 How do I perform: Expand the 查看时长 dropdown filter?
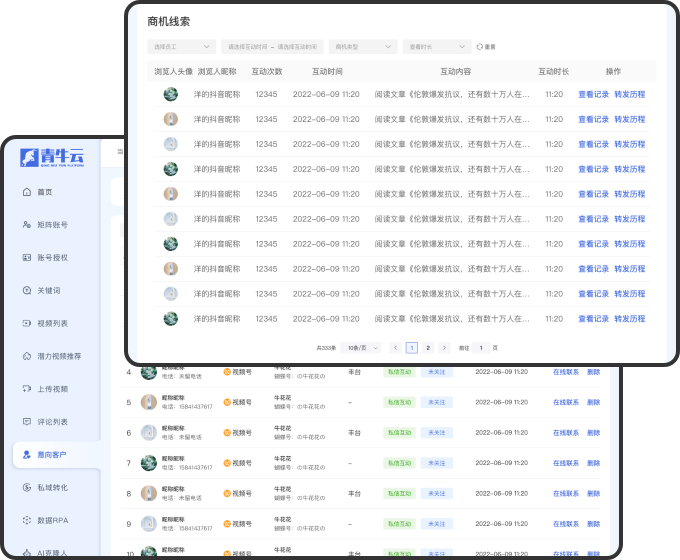pos(437,46)
